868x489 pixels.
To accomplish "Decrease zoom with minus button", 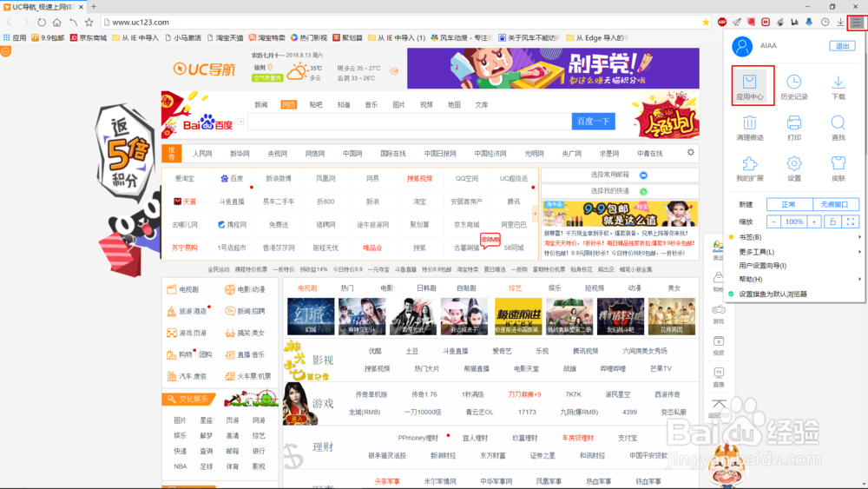I will pos(774,221).
